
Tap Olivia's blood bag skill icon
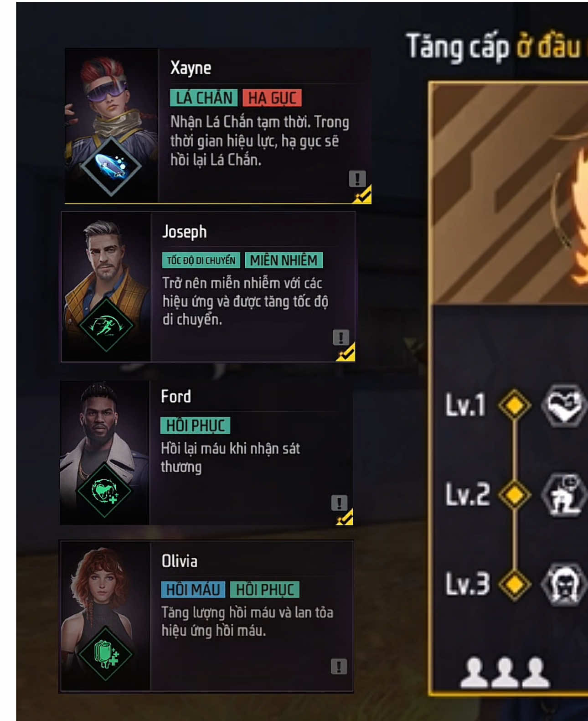[106, 654]
